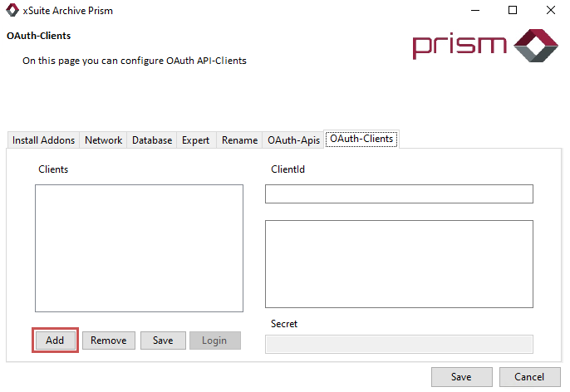This screenshot has height=392, width=570.
Task: Select the Database tab
Action: click(152, 140)
